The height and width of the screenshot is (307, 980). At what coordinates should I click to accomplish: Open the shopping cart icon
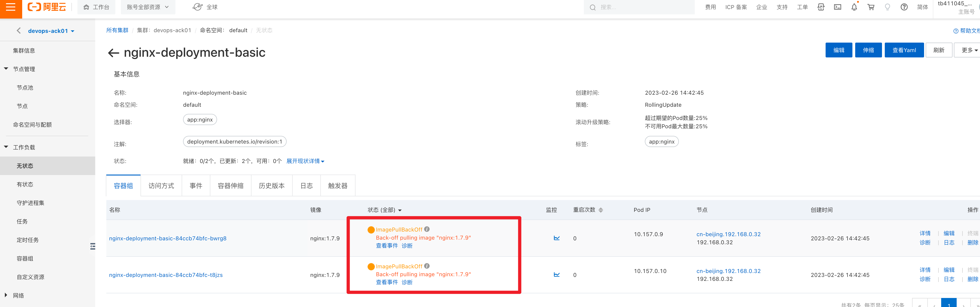[x=871, y=7]
